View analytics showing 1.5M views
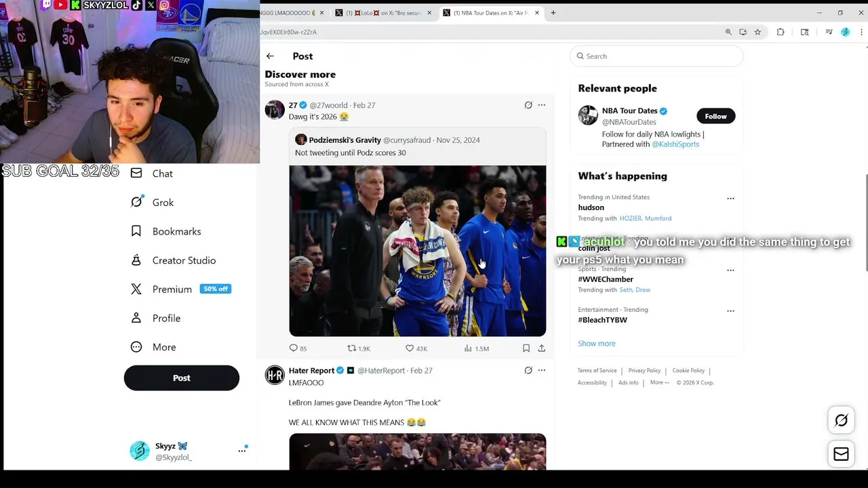Screen dimensions: 868x488 (x=476, y=348)
